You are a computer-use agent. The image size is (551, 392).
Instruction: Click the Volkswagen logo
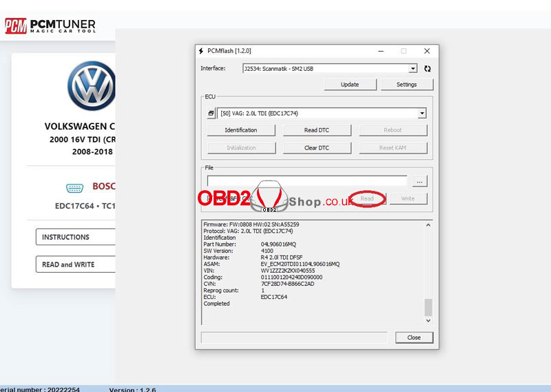[x=92, y=86]
